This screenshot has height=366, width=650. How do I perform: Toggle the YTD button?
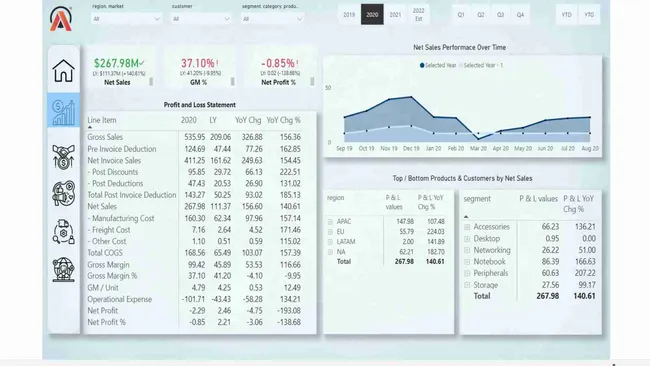coord(566,15)
